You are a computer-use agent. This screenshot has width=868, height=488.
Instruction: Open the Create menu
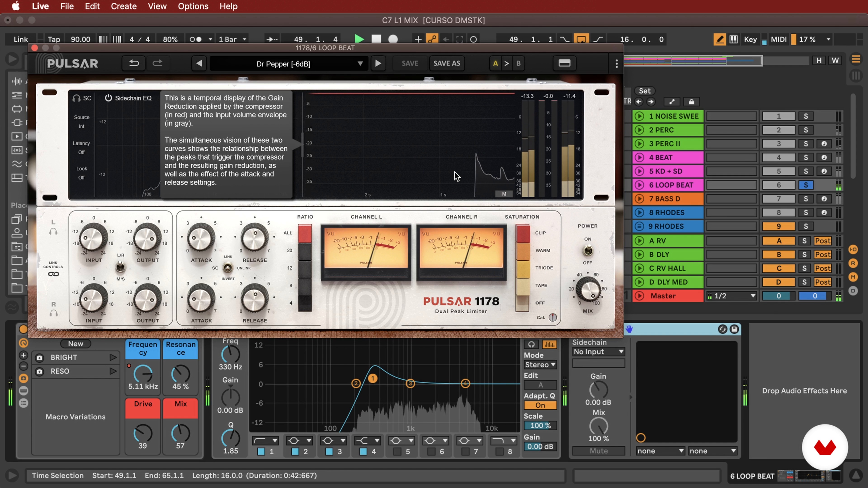[x=124, y=6]
